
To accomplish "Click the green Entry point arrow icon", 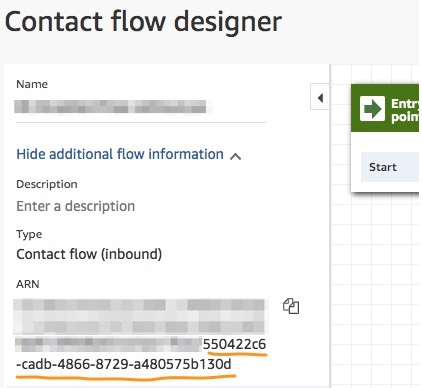I will point(372,108).
